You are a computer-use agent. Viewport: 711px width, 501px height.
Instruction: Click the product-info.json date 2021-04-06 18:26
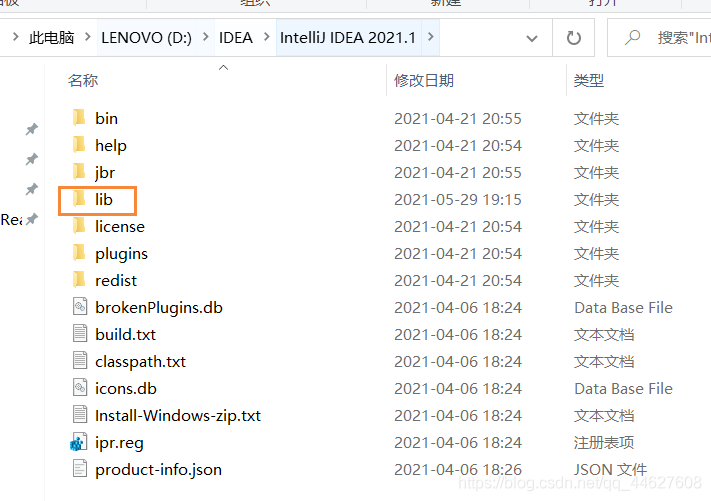point(458,470)
